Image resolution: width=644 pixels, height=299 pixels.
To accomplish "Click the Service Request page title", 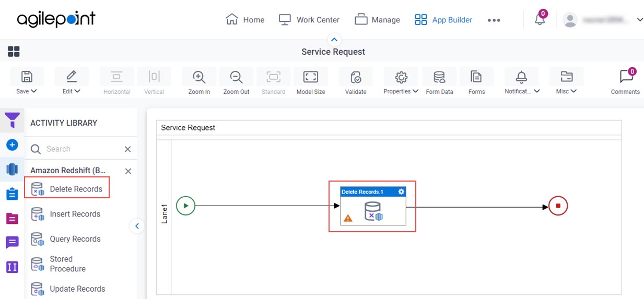I will [333, 52].
